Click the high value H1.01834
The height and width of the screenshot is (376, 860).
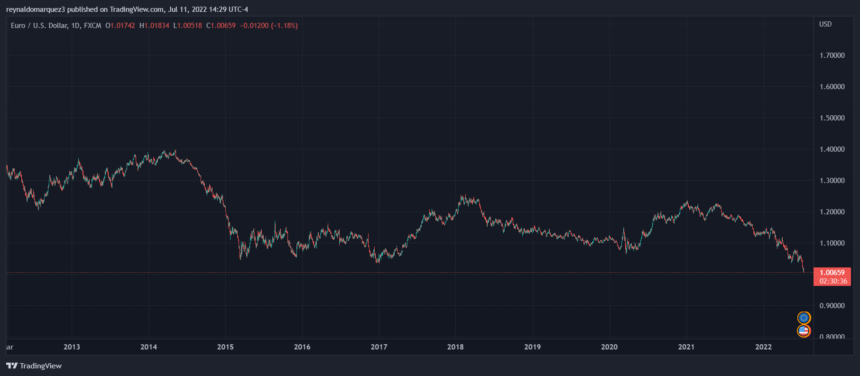coord(153,25)
